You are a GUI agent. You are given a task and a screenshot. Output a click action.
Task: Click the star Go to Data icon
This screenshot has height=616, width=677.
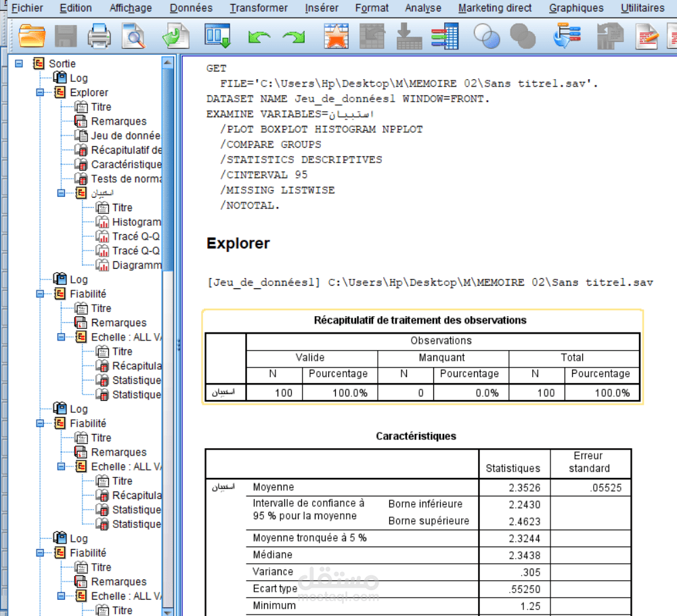(x=336, y=36)
